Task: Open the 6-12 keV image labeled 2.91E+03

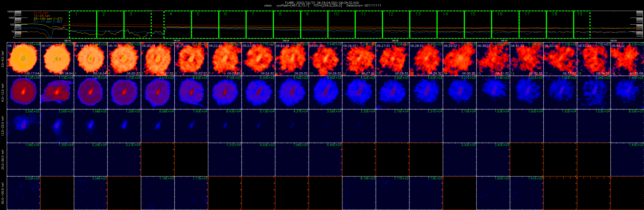Action: [527, 92]
